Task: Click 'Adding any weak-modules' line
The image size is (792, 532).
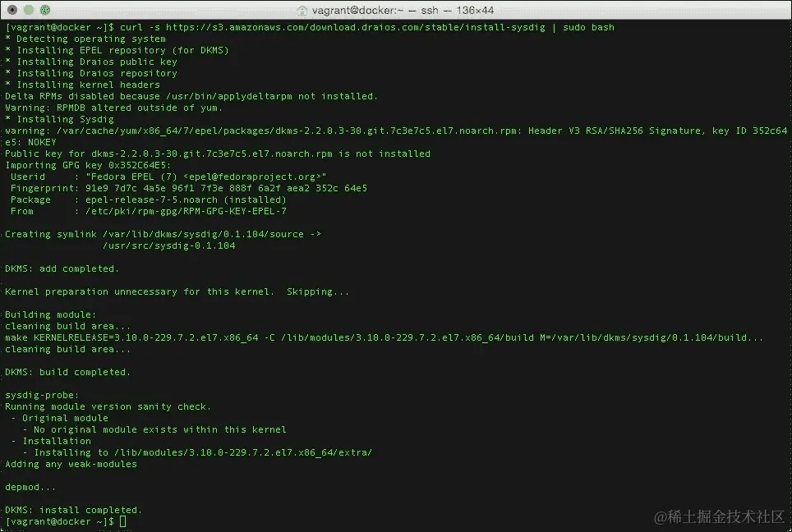Action: pyautogui.click(x=71, y=465)
